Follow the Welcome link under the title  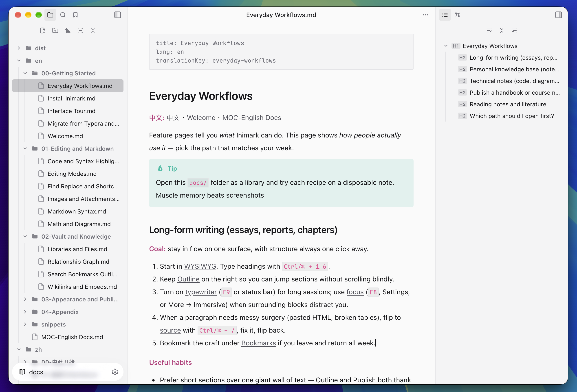[x=201, y=118]
